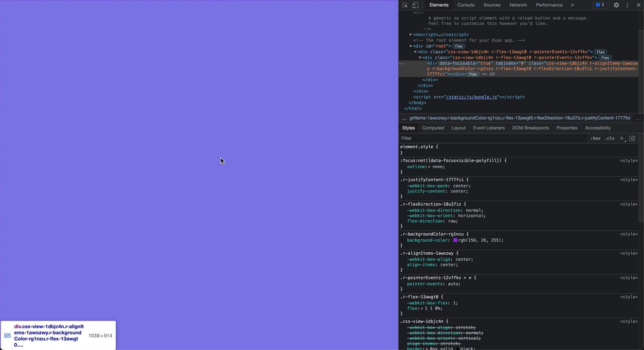
Task: Open the <style> source link for .r-alignItems-1awozwy
Action: click(628, 253)
